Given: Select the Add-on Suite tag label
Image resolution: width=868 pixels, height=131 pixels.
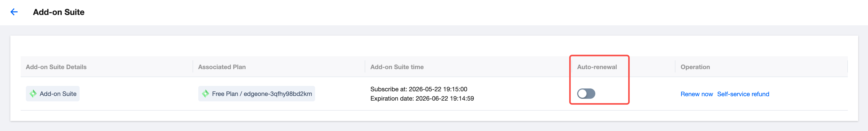Looking at the screenshot, I should [58, 94].
